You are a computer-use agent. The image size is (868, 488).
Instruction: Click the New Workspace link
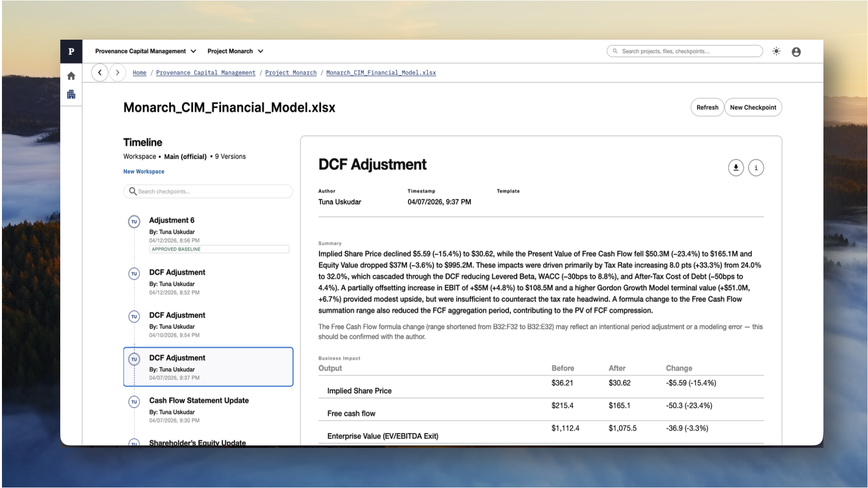click(144, 171)
